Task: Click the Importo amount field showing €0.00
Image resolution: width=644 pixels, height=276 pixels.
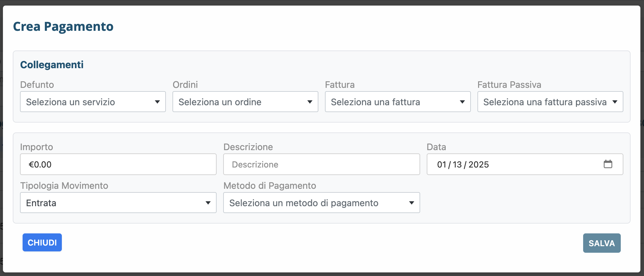Action: [118, 165]
